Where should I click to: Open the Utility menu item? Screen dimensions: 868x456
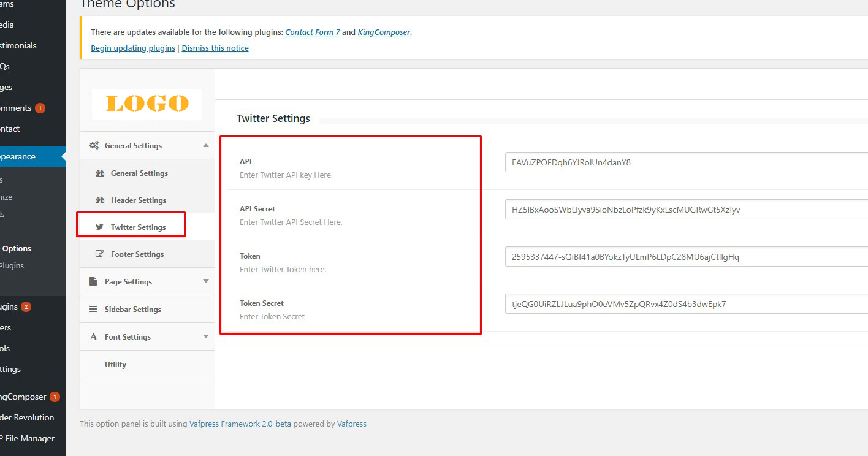(115, 365)
